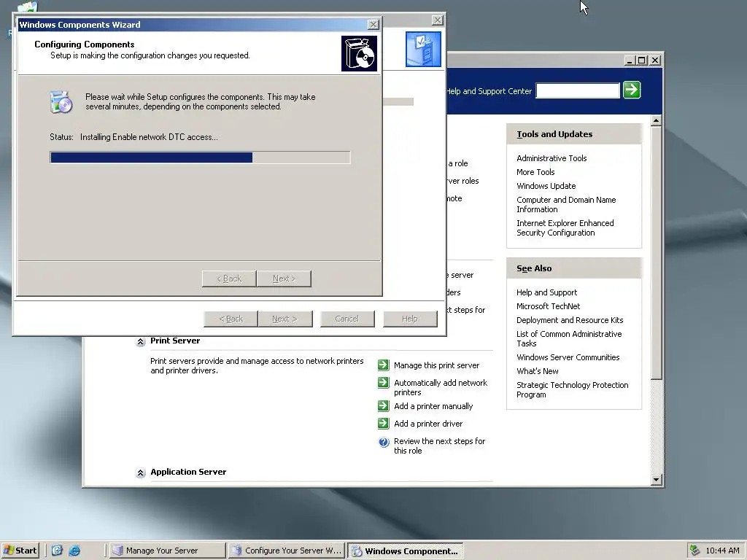Collapse the Print Server section chevron
The width and height of the screenshot is (747, 560).
pos(140,341)
